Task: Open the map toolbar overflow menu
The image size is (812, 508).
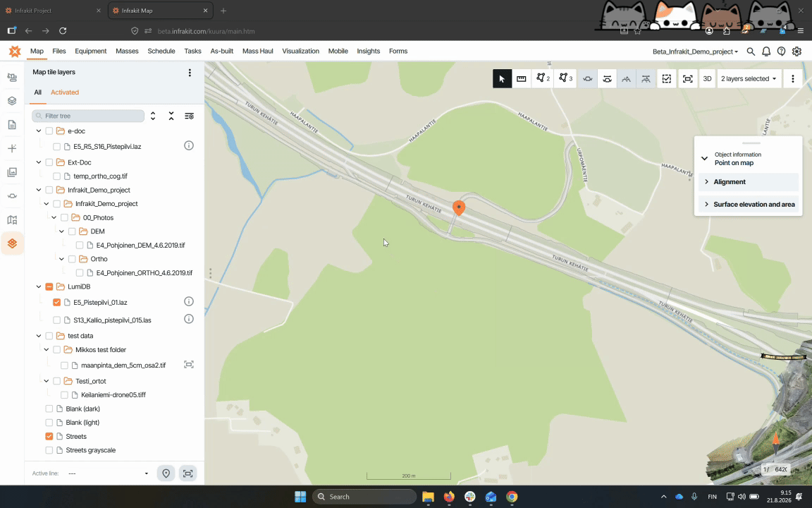Action: pos(793,79)
